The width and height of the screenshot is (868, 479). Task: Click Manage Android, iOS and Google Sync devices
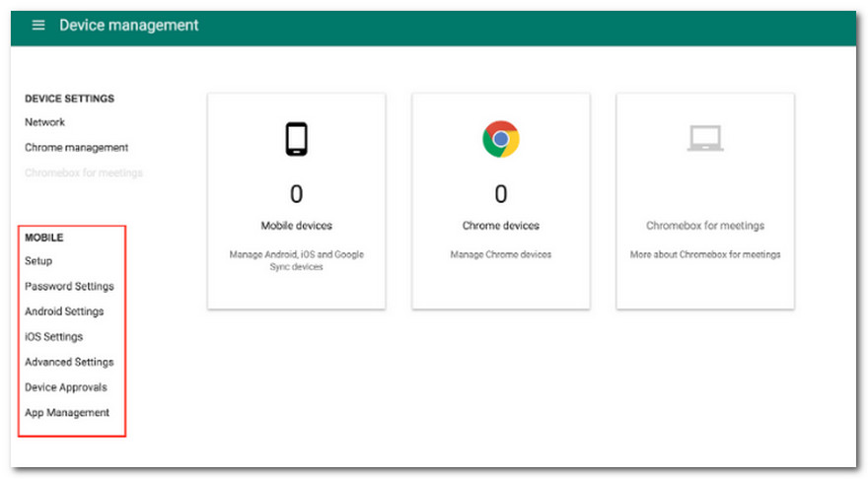tap(296, 260)
